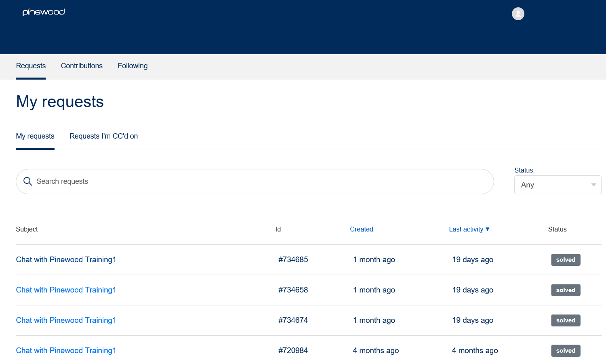
Task: Open the Status filter dropdown
Action: coord(558,185)
